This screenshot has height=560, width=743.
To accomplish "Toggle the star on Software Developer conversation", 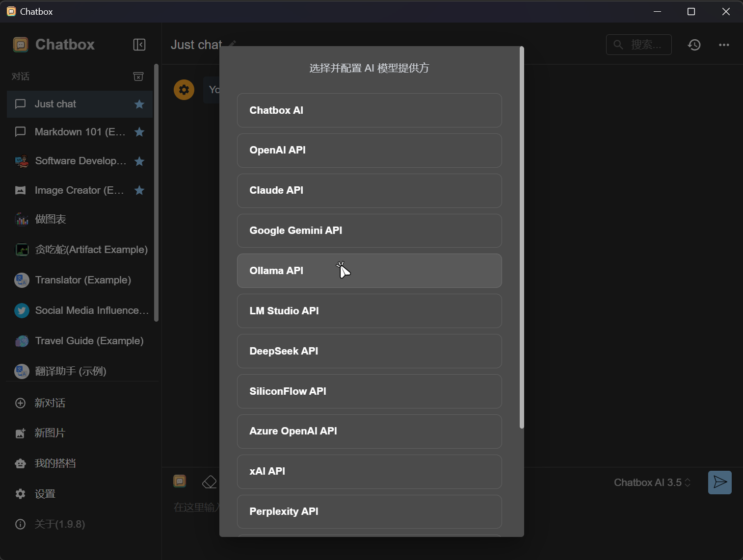I will (x=139, y=161).
